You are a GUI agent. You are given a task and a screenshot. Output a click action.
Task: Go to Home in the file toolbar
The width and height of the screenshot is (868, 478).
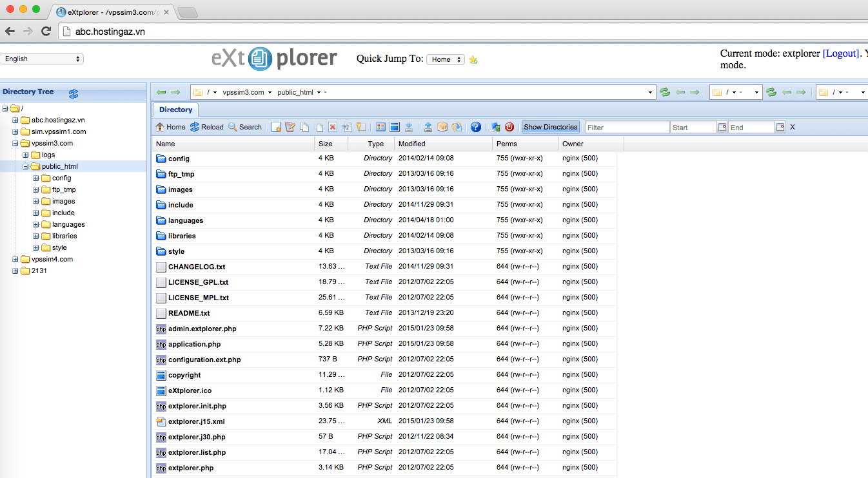tap(170, 127)
